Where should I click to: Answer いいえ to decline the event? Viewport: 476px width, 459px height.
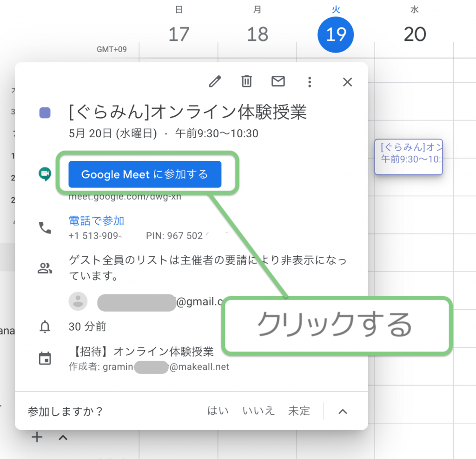tap(258, 411)
